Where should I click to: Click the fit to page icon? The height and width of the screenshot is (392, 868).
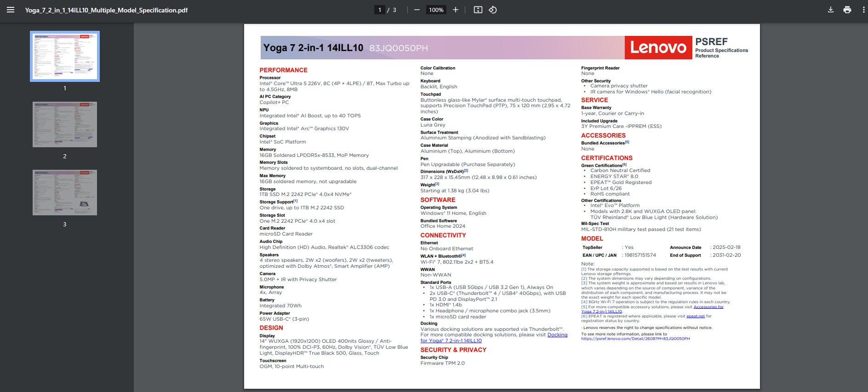[x=478, y=10]
